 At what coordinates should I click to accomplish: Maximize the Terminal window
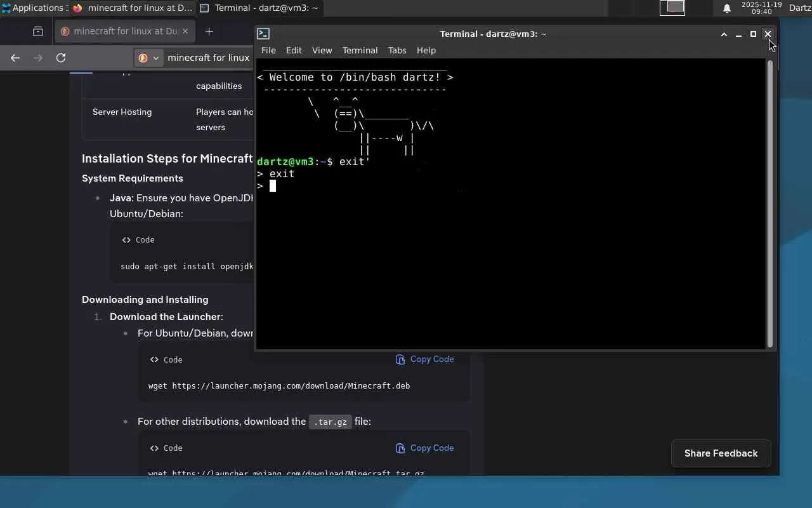coord(753,34)
